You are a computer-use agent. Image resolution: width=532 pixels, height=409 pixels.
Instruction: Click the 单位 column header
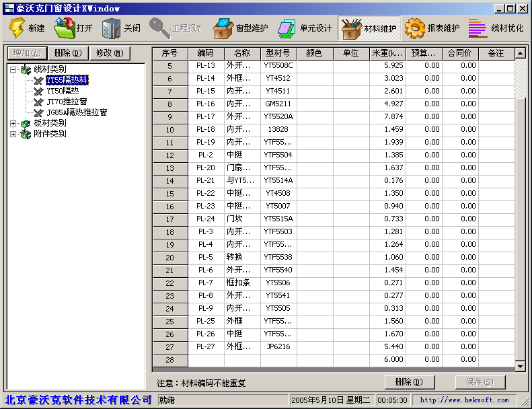pyautogui.click(x=351, y=53)
